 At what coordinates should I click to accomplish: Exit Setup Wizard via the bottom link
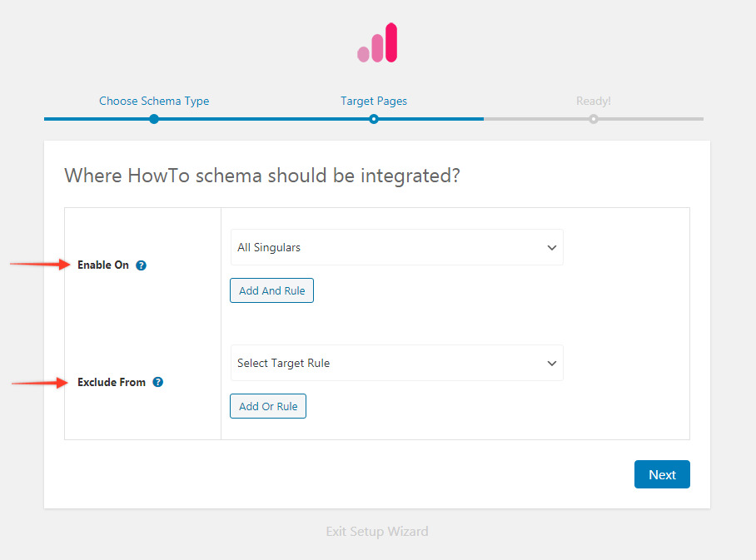pos(377,531)
